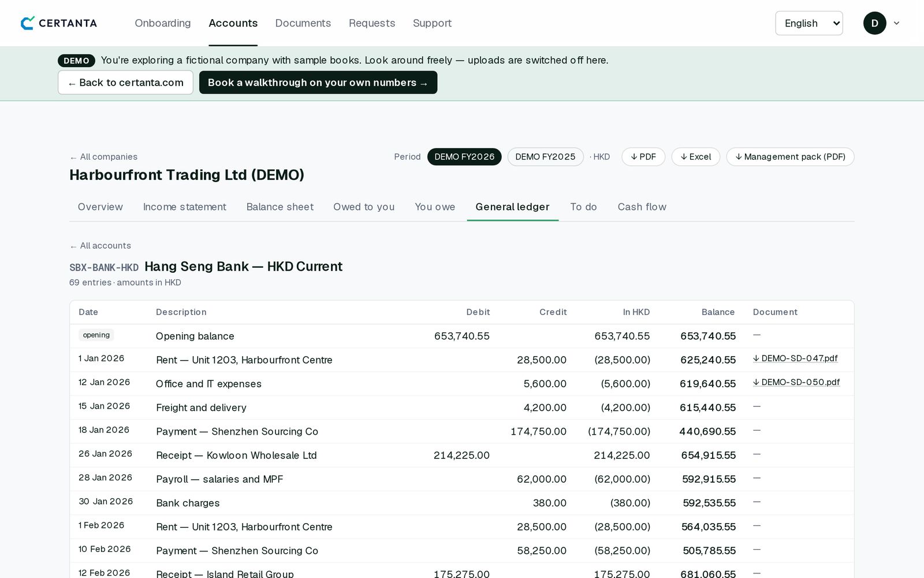Click the date 10 Feb 2026

coord(105,549)
